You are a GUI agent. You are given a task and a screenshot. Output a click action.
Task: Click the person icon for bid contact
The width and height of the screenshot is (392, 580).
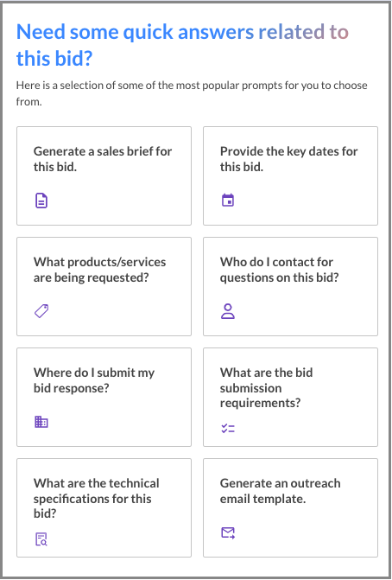tap(228, 311)
